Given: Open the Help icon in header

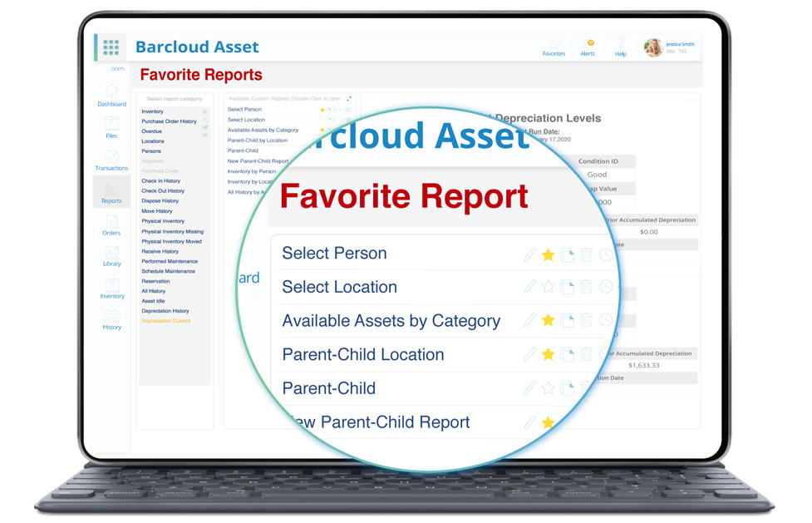Looking at the screenshot, I should click(620, 47).
